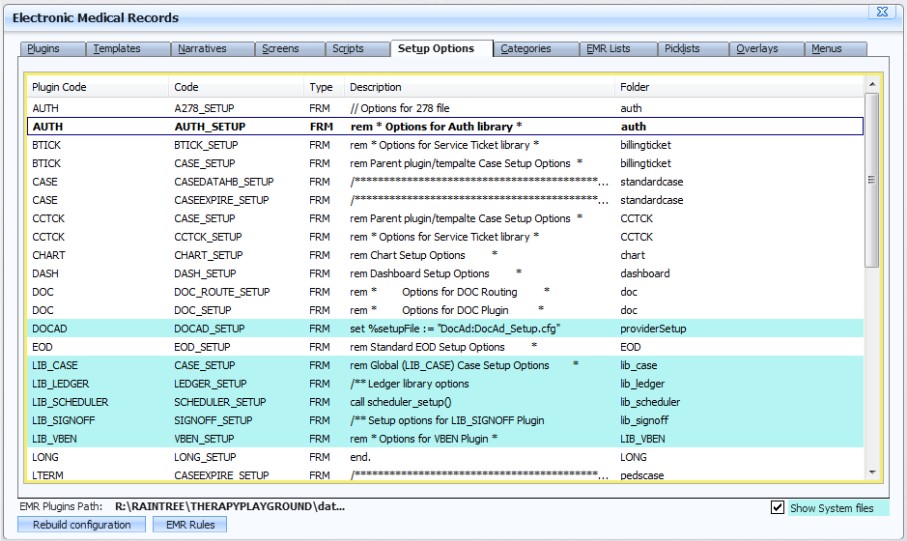907x541 pixels.
Task: Select the LIB_SCHEDULER SCHEDULER_SETUP row
Action: [445, 402]
